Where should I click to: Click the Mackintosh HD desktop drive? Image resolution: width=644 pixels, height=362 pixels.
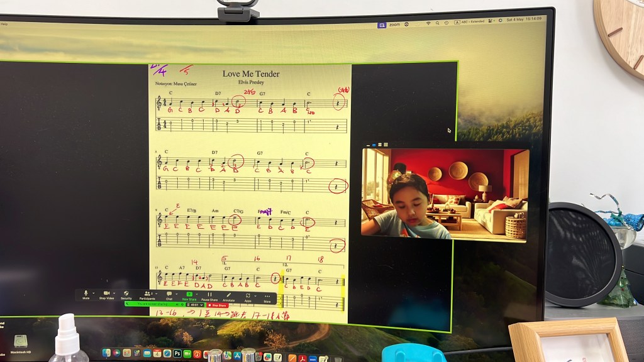(x=21, y=343)
